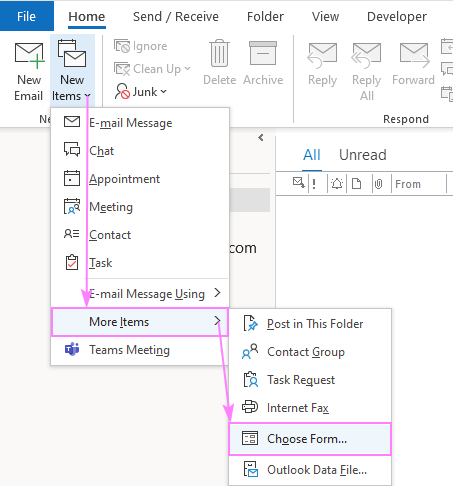Viewport: 453px width, 486px height.
Task: Choose Appointment in the menu
Action: point(140,179)
